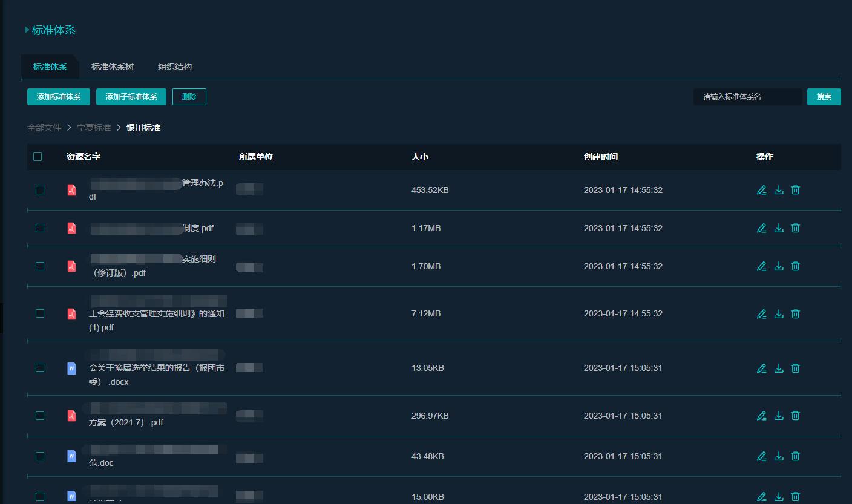Image resolution: width=852 pixels, height=504 pixels.
Task: Edit the 43.48KB doc row
Action: tap(762, 456)
